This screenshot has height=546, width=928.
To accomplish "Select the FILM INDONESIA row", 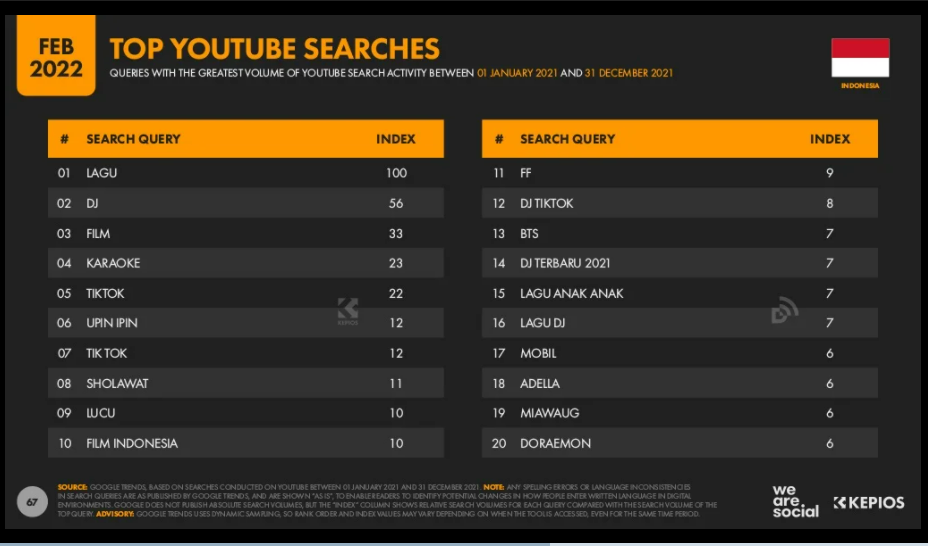I will [246, 443].
